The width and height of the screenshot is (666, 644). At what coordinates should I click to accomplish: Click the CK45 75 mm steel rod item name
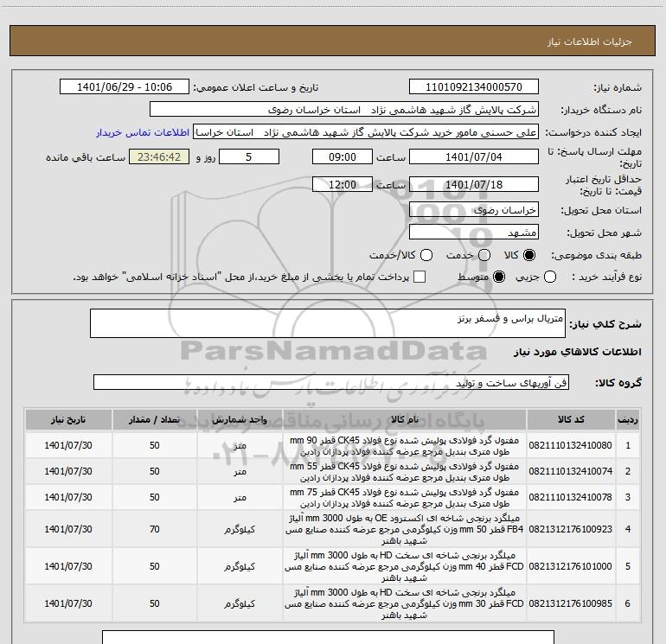point(405,498)
